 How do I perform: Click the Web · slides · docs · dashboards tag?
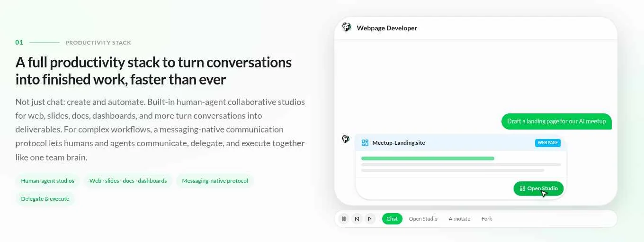pos(128,181)
